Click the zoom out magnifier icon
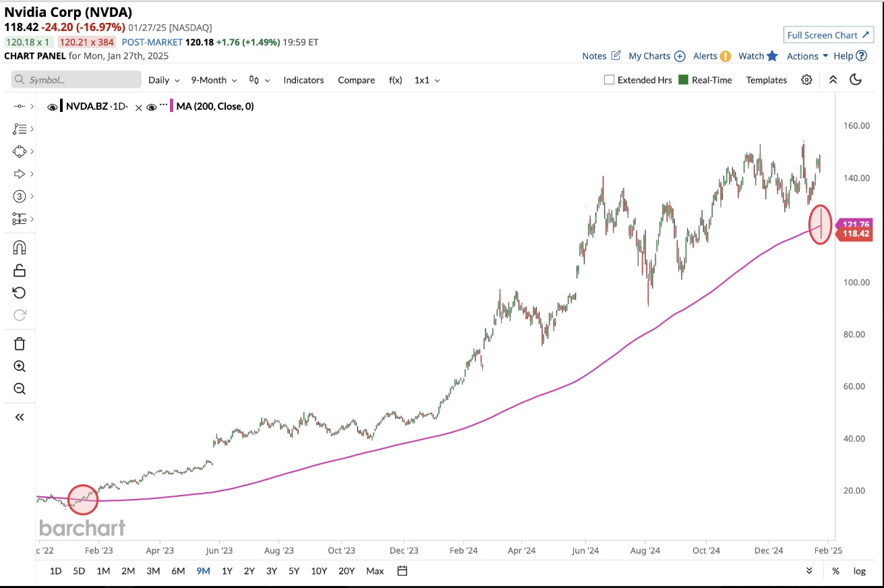Screen dimensions: 884x588 (x=20, y=388)
